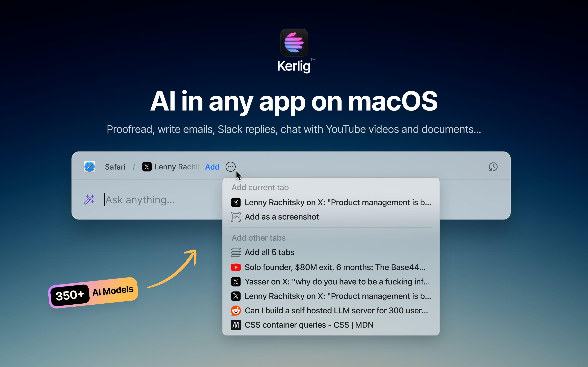Click the stacked tabs icon
Screen dimensions: 588x367
tap(236, 252)
